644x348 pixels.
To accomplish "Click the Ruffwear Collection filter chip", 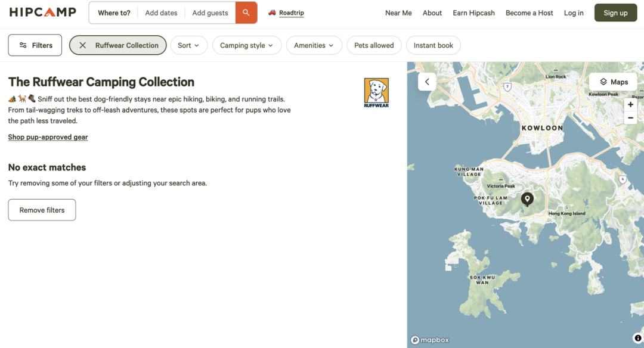I will pyautogui.click(x=118, y=45).
